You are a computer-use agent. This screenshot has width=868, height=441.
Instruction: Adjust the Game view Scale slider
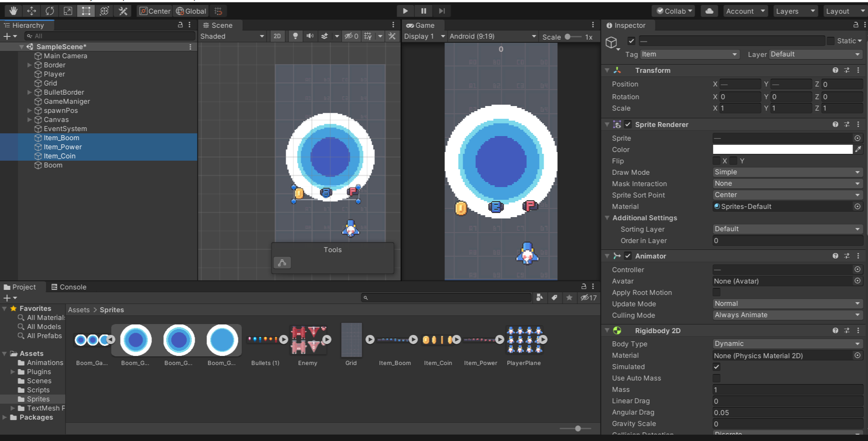[573, 36]
